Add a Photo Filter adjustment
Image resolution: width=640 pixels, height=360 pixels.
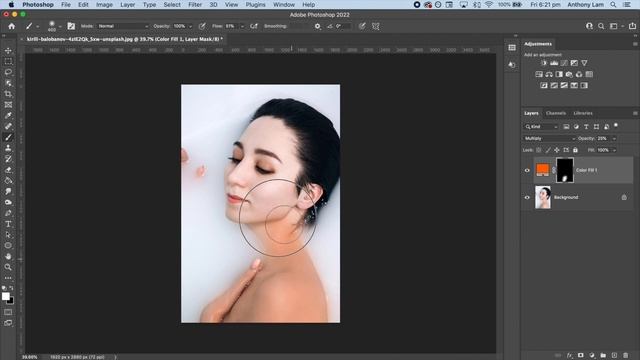569,74
